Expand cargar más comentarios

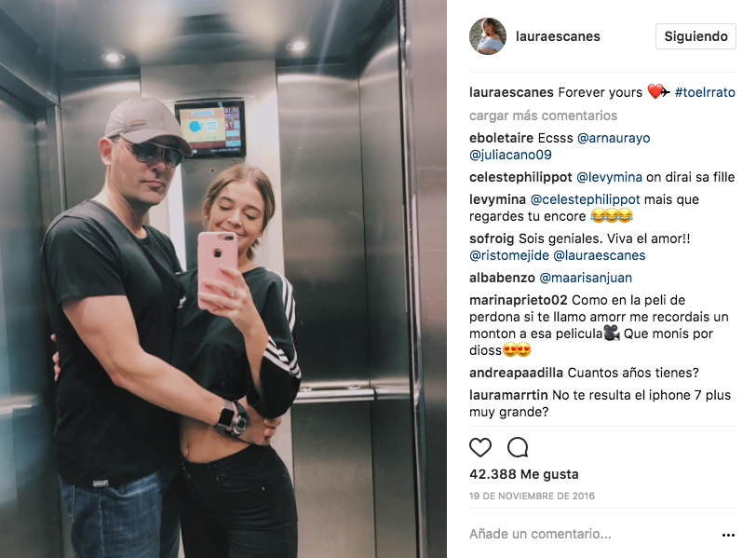pos(543,116)
